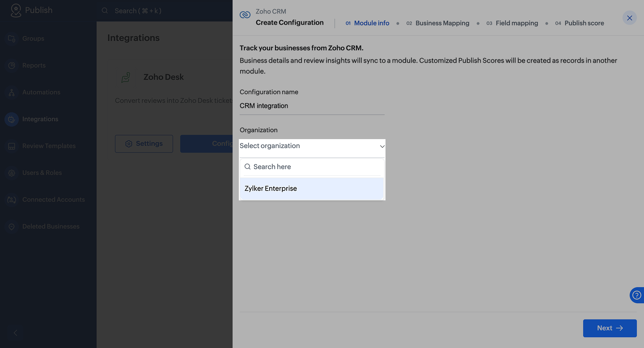
Task: Open the Publish score step
Action: (584, 23)
